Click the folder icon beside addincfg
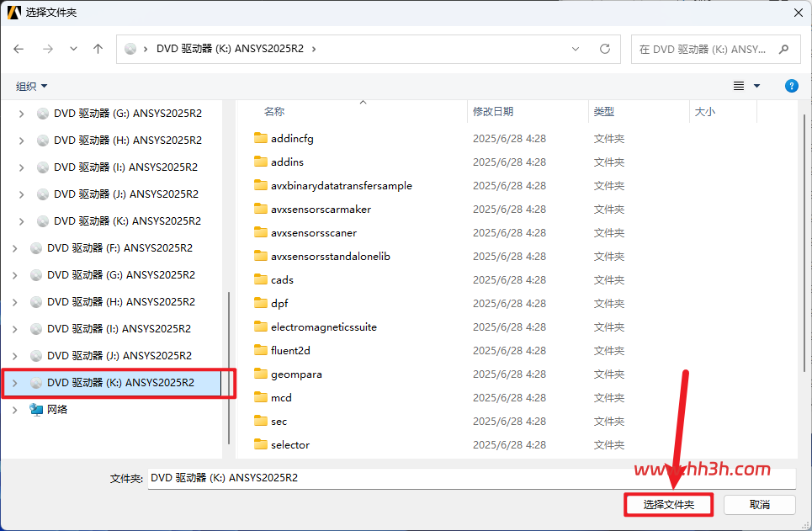 (x=261, y=138)
